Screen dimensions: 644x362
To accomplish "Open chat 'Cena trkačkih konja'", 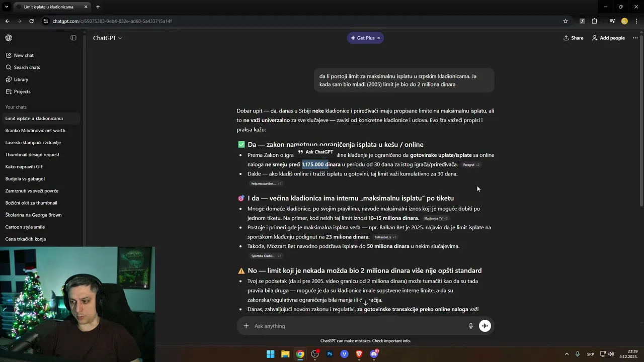I will 40,239.
